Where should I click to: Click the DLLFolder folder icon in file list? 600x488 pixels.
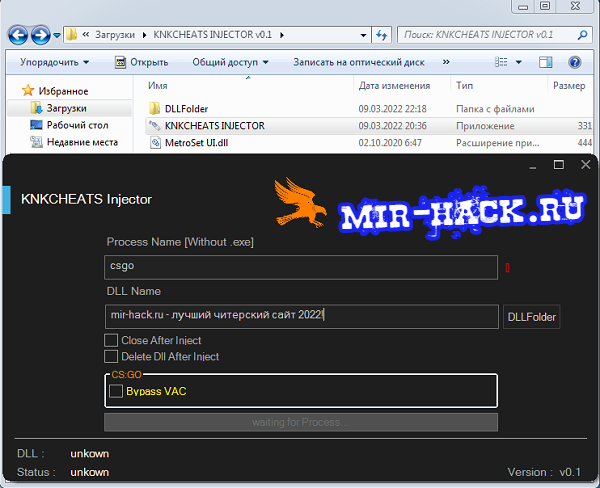point(155,109)
